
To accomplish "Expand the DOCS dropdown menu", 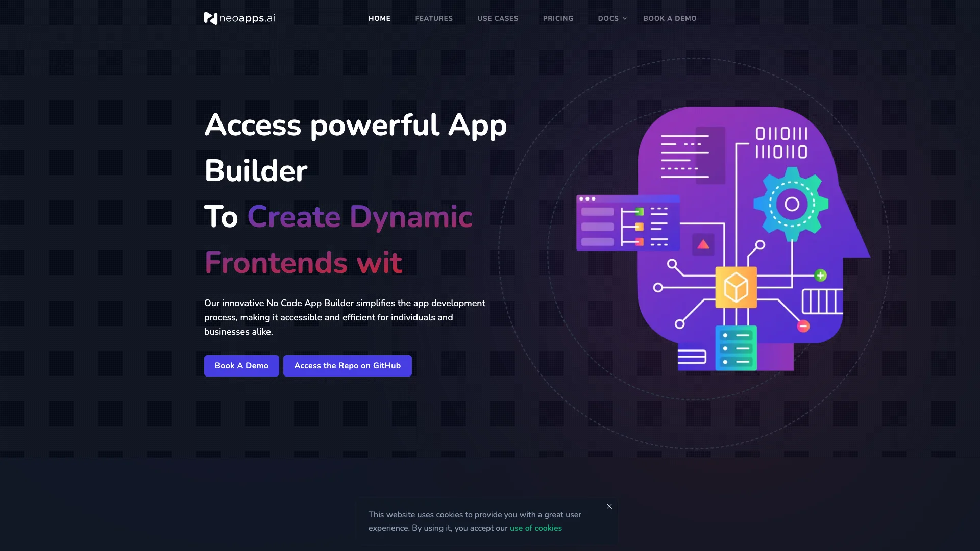I will [x=611, y=18].
